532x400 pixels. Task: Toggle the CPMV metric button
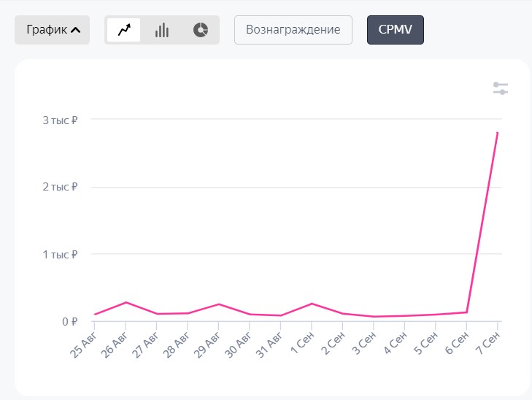pyautogui.click(x=395, y=30)
